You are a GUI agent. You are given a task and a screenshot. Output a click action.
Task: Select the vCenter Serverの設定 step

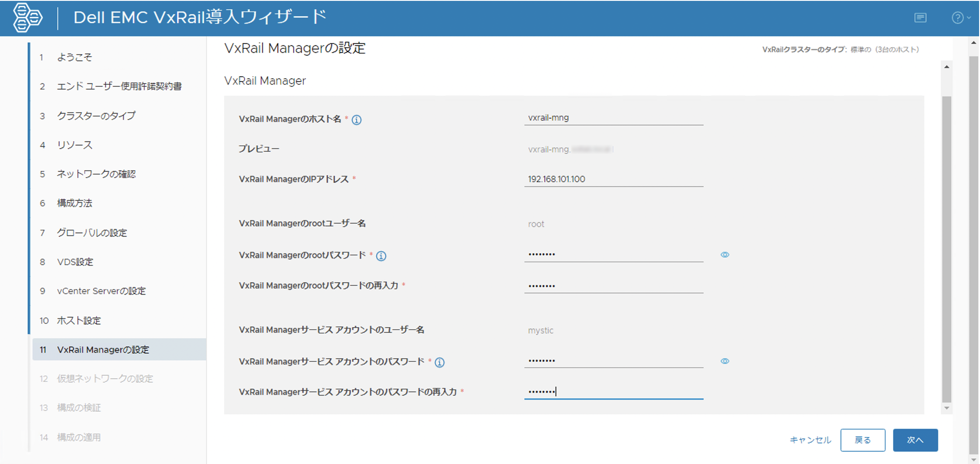[101, 291]
